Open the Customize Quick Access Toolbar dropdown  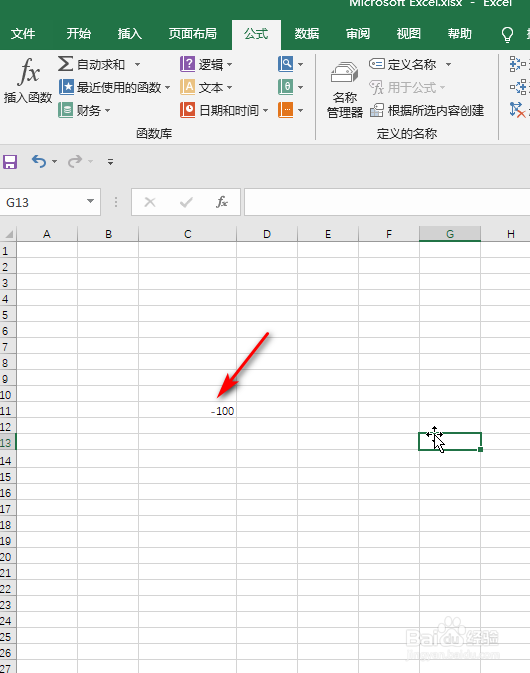(110, 162)
